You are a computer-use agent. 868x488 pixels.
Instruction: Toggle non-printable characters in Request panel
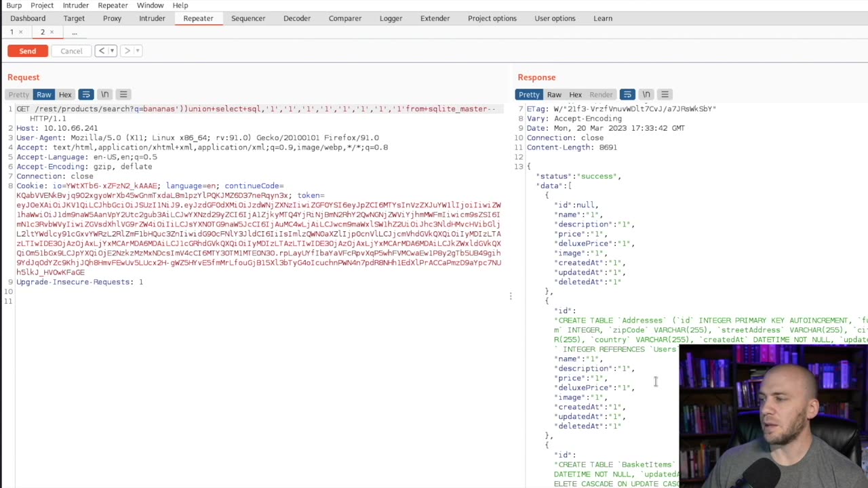click(x=104, y=94)
